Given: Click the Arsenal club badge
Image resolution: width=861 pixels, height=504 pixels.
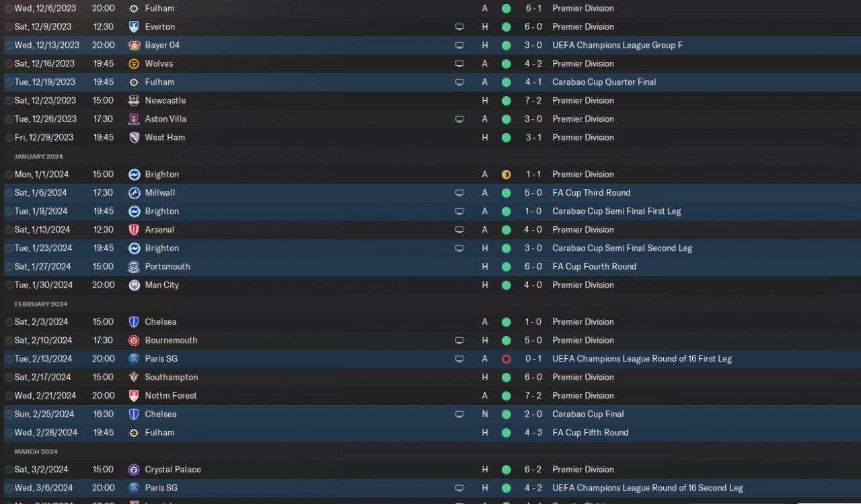Looking at the screenshot, I should click(x=134, y=230).
